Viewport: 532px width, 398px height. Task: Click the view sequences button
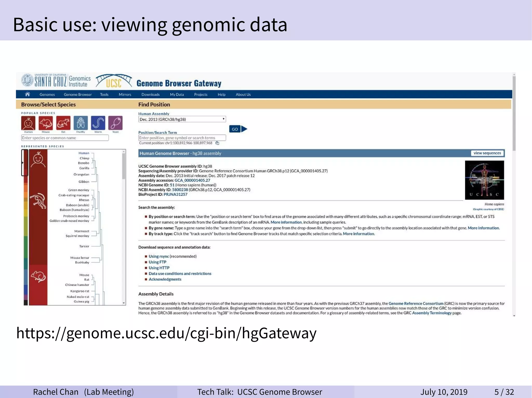pyautogui.click(x=487, y=153)
